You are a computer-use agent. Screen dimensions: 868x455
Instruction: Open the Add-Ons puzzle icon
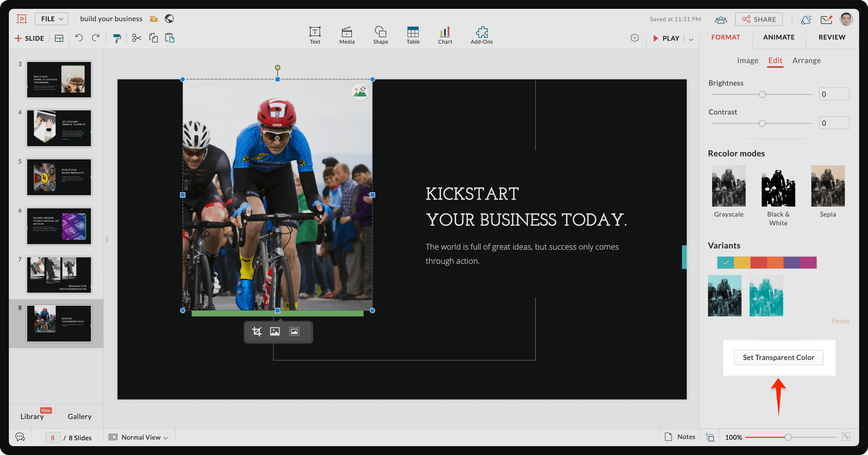click(x=482, y=35)
